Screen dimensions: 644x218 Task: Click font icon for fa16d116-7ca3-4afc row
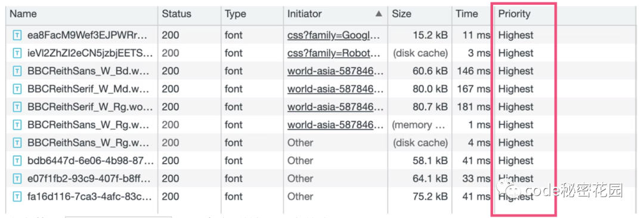pos(17,196)
